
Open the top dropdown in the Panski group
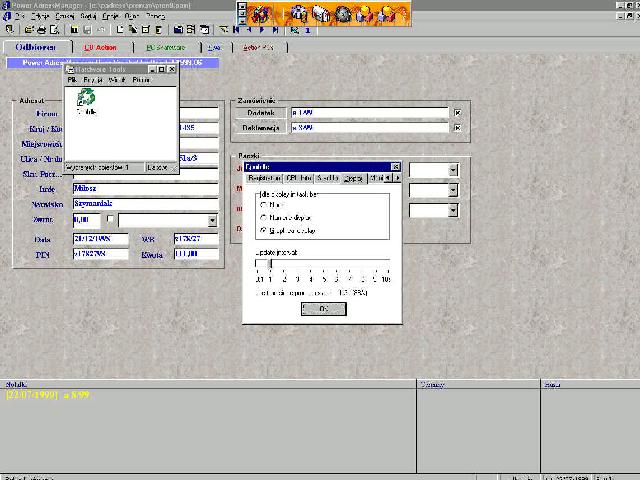(453, 170)
